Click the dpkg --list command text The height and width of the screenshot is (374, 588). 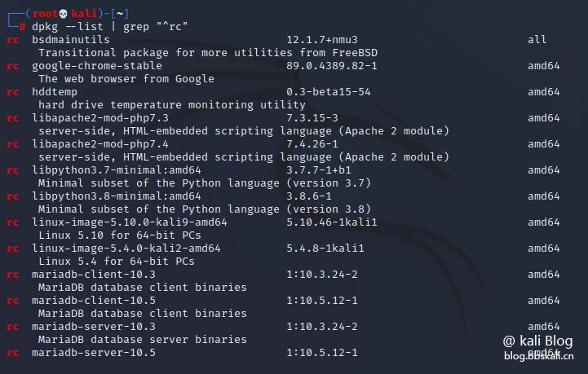68,27
